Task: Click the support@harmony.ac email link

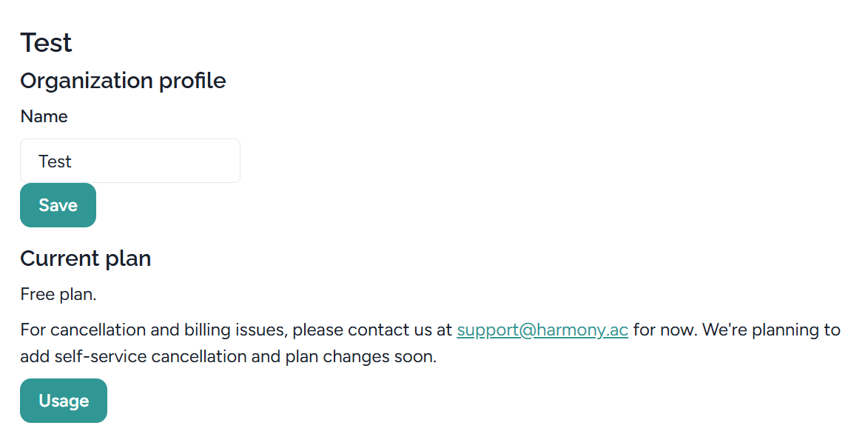Action: coord(542,330)
